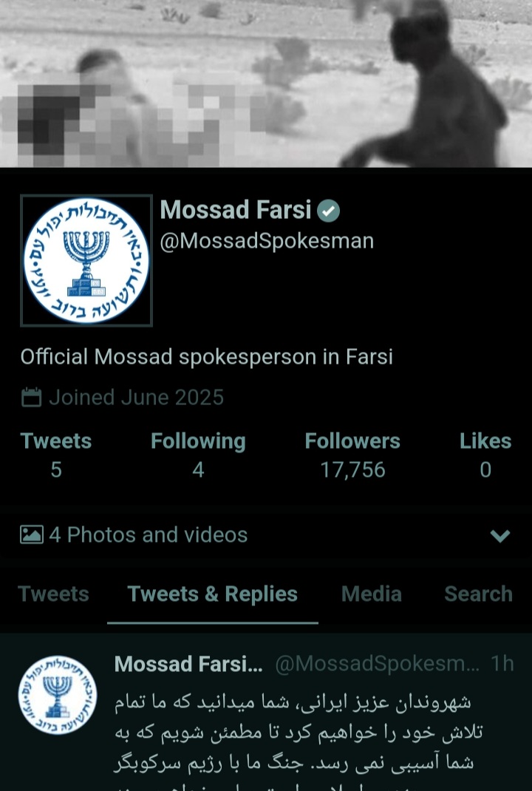Tap the profile header banner image
The height and width of the screenshot is (791, 532).
pyautogui.click(x=266, y=84)
